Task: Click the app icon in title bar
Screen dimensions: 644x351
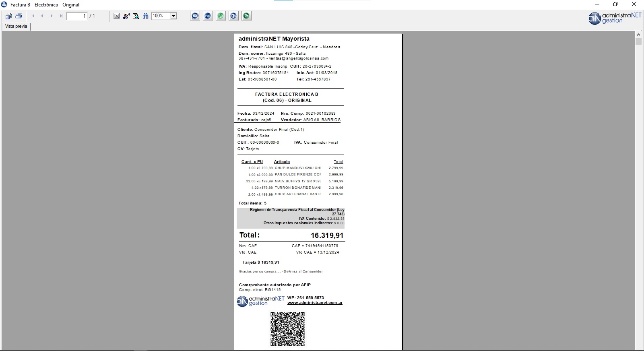Action: 4,4
